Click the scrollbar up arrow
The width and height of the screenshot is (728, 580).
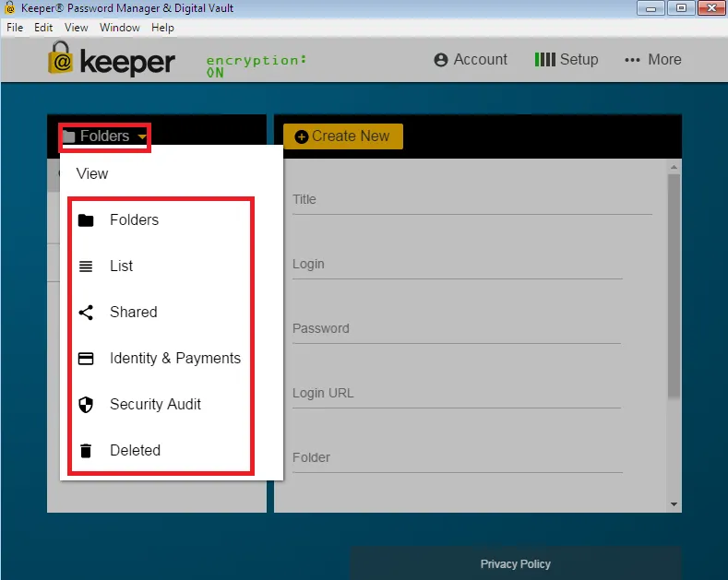coord(674,167)
